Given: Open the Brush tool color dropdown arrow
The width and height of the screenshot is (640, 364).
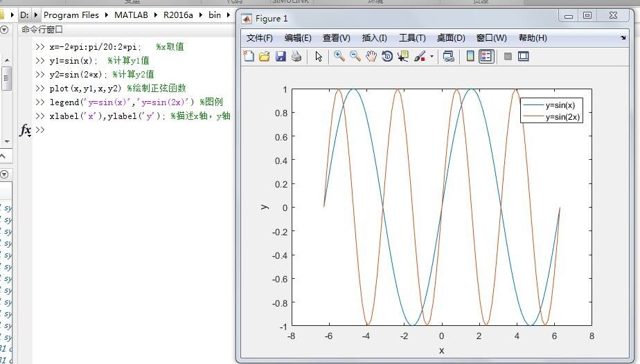Looking at the screenshot, I should (432, 57).
